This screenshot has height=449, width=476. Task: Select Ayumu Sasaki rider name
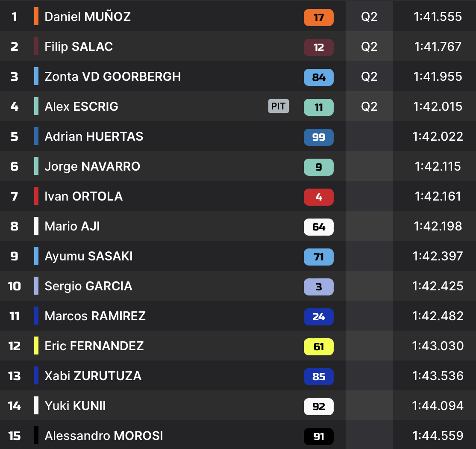88,256
